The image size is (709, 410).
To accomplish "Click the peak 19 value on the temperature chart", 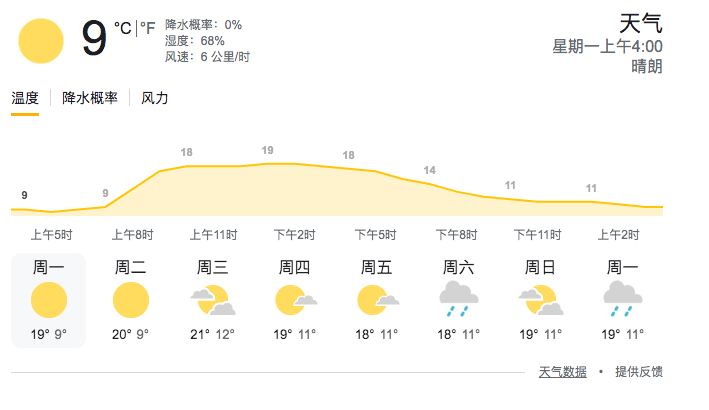I will [x=267, y=151].
